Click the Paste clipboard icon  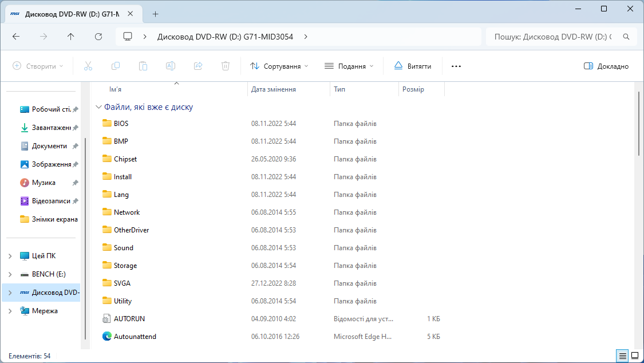[x=143, y=66]
